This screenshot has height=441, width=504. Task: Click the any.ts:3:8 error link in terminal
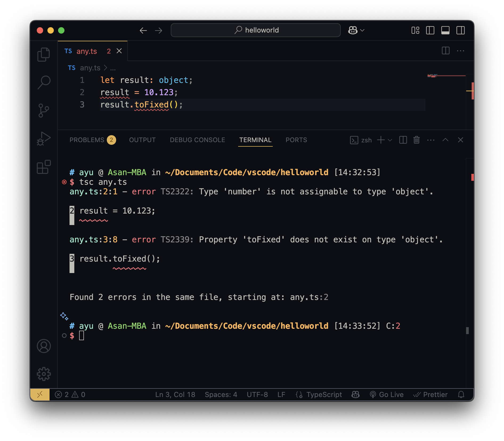click(94, 240)
